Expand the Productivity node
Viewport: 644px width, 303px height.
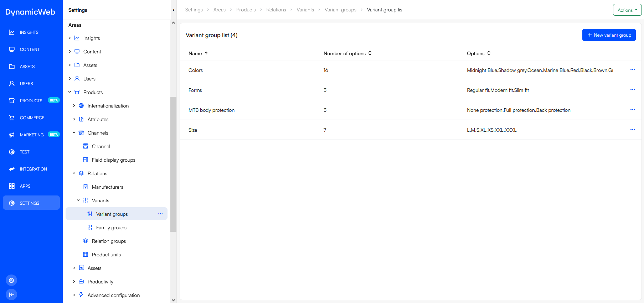74,282
